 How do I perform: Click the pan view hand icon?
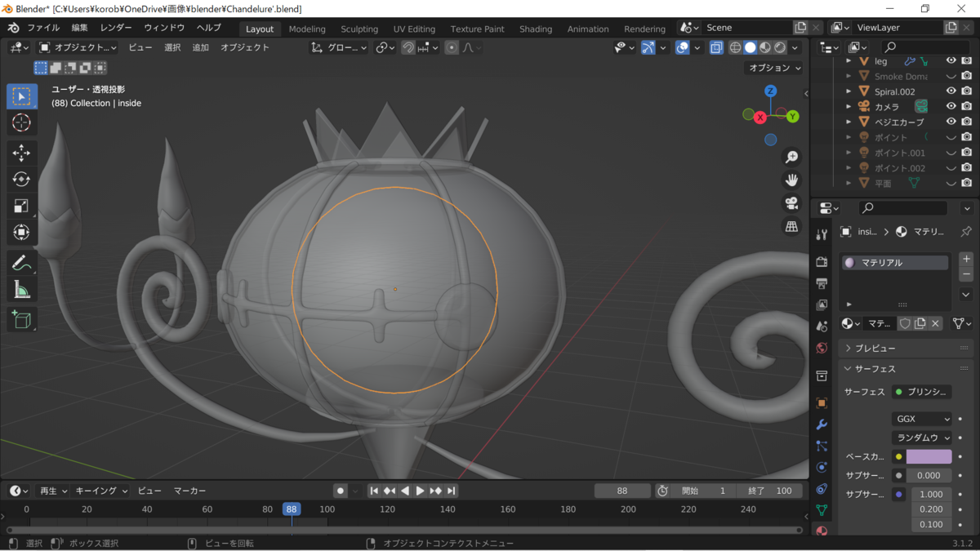click(791, 180)
